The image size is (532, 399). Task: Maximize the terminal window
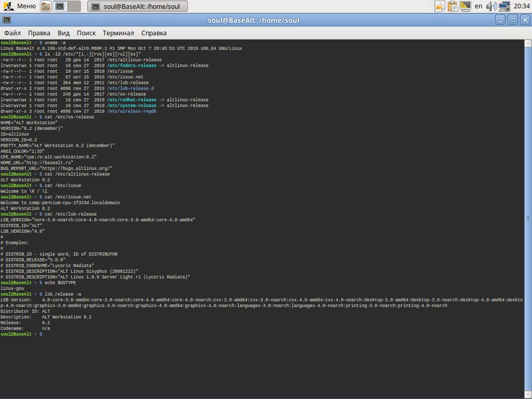point(513,20)
